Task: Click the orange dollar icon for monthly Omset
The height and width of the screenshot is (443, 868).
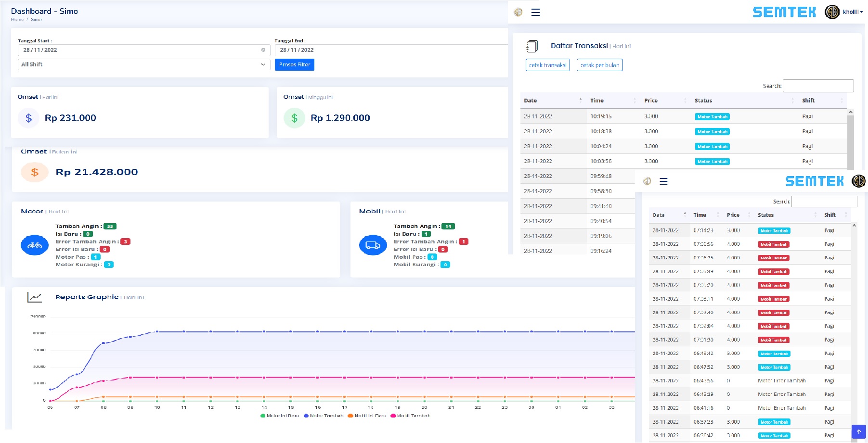Action: point(35,172)
